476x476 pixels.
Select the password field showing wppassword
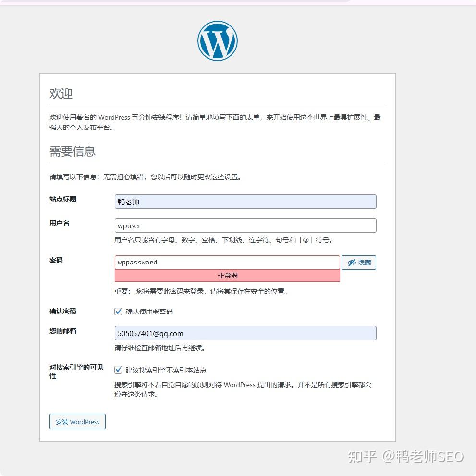point(227,262)
